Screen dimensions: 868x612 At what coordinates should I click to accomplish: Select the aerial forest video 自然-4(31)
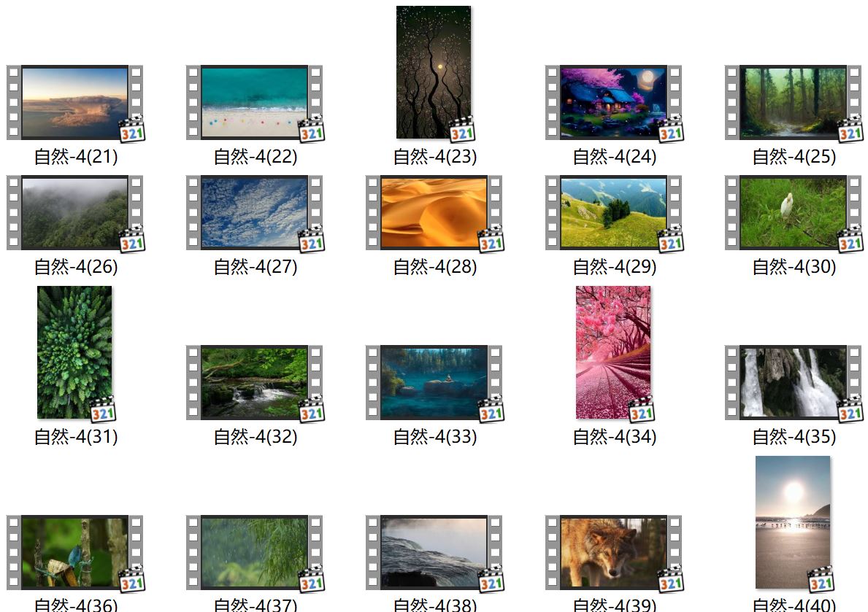coord(74,352)
